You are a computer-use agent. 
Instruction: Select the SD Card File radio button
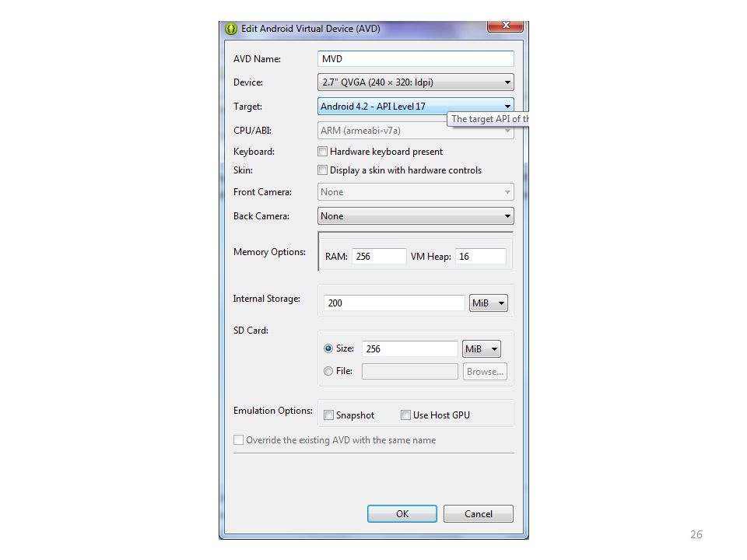click(328, 371)
